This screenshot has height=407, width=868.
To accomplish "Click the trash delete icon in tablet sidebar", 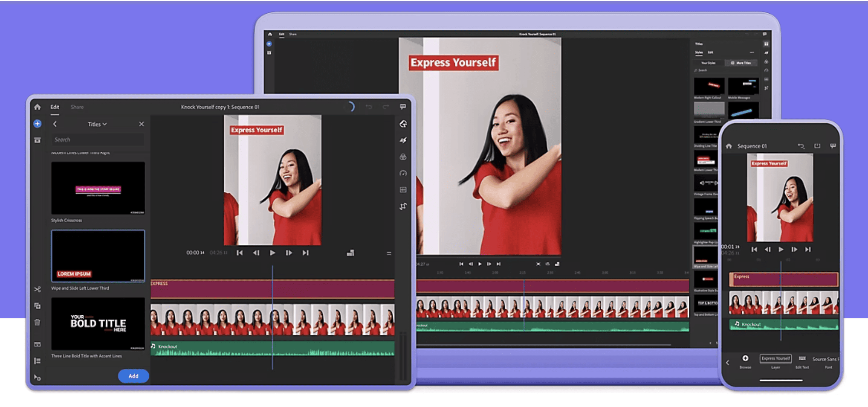I will 38,323.
